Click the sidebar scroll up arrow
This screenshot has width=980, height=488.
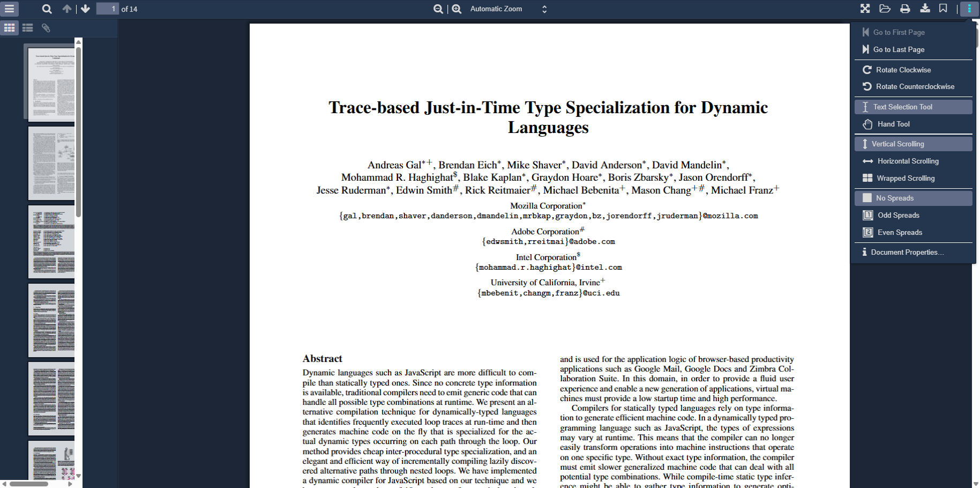(x=78, y=42)
